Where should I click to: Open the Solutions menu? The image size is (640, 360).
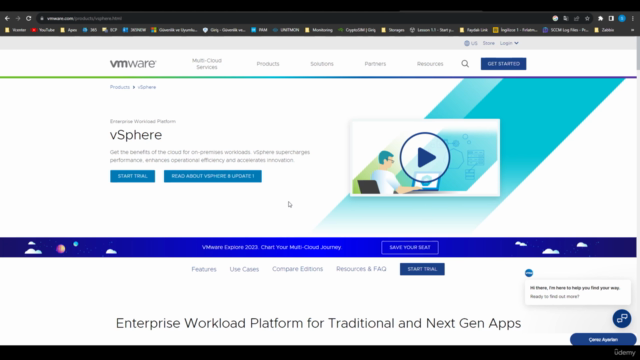pos(322,64)
